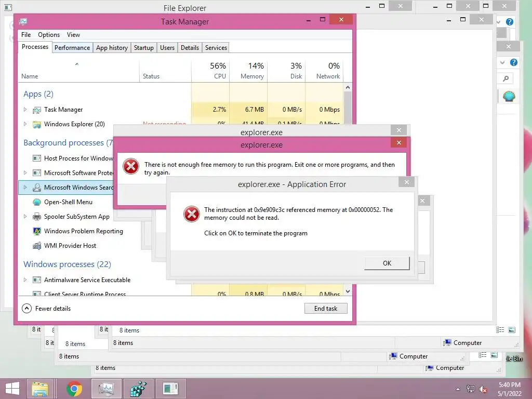Sort processes by Network usage column
This screenshot has width=532, height=399.
tap(325, 71)
